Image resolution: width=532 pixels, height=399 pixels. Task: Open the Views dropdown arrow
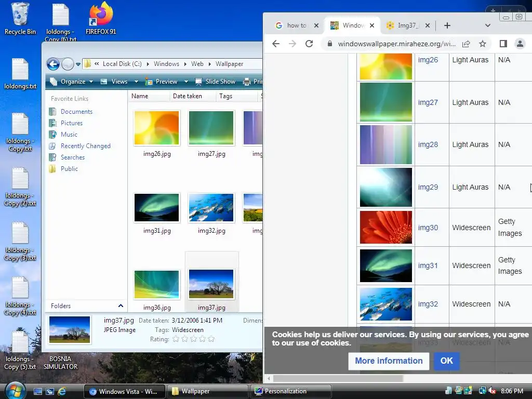[x=136, y=82]
